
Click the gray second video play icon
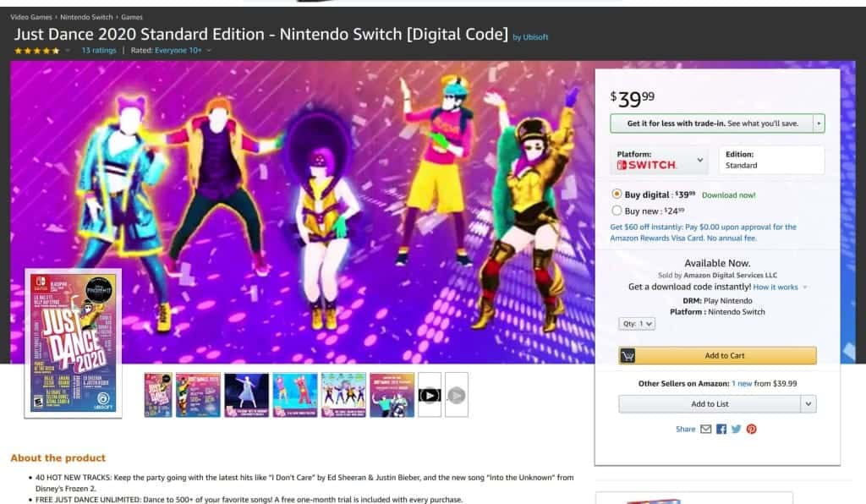[456, 395]
